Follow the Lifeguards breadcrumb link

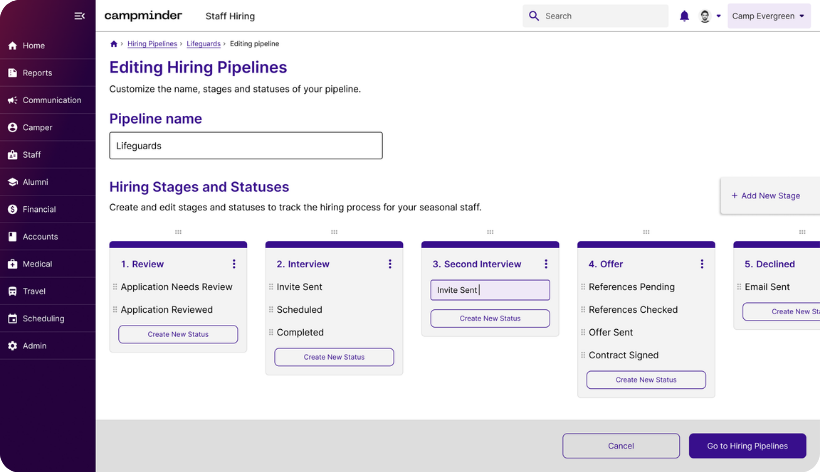tap(203, 44)
